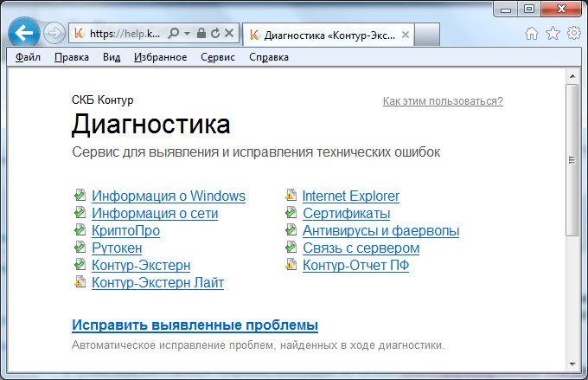Click the scrollbar down arrow

(x=572, y=364)
